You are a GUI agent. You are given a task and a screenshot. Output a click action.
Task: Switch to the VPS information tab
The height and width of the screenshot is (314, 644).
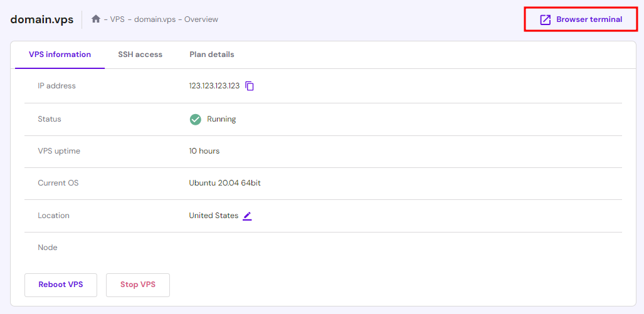pyautogui.click(x=60, y=55)
